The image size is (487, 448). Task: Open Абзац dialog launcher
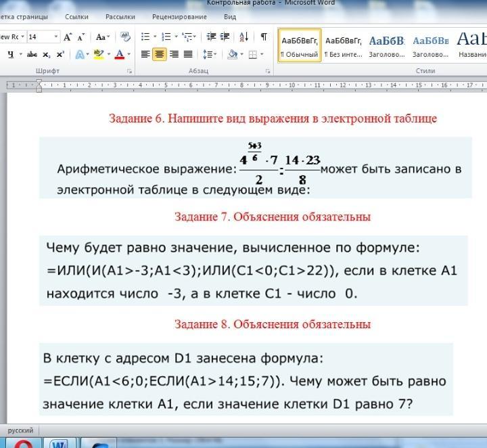268,72
